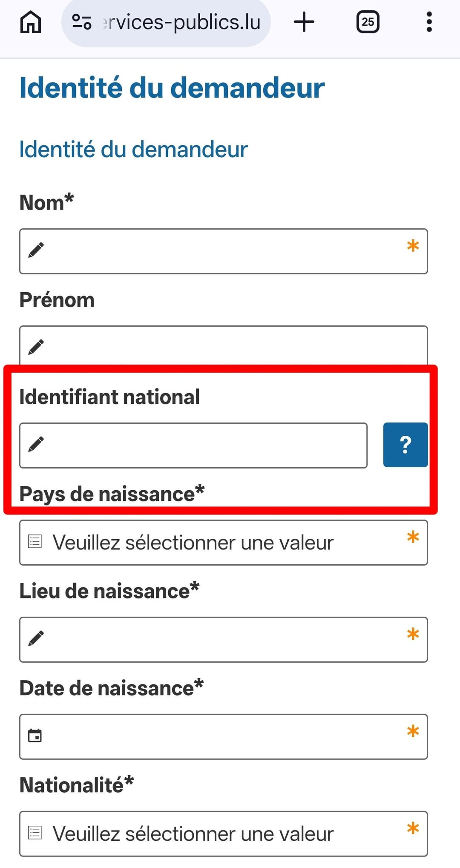Tap the pencil icon in Lieu de naissance field

point(36,638)
